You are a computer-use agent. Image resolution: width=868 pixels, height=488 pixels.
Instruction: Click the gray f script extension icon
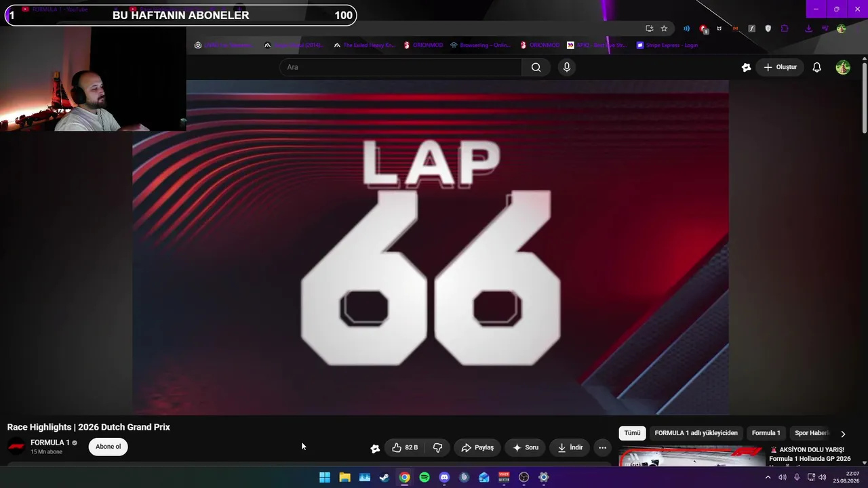click(x=751, y=28)
